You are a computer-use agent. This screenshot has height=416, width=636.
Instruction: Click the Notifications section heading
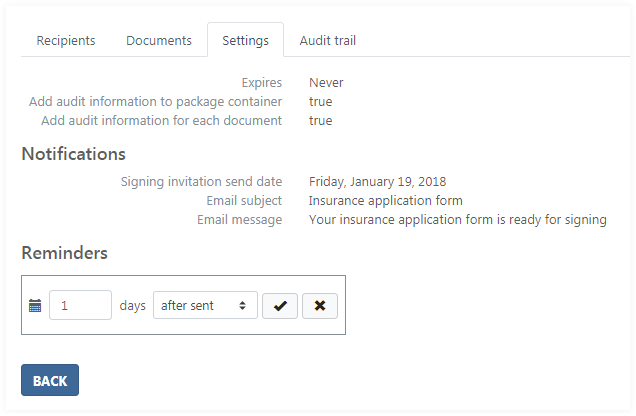(x=74, y=154)
